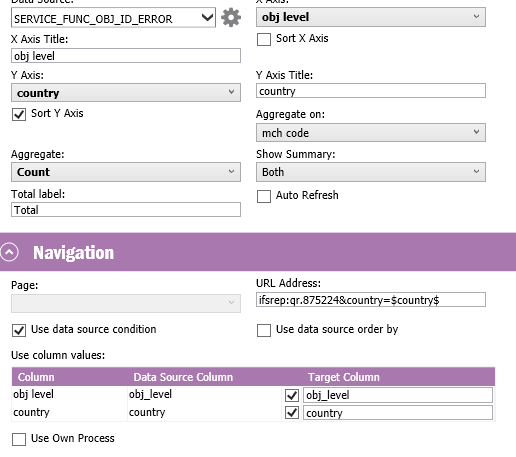
Task: Uncheck the obj_level target column checkbox
Action: pos(292,395)
